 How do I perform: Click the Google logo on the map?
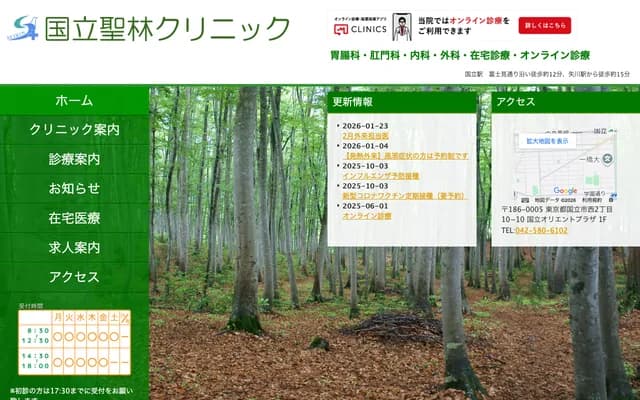point(565,191)
